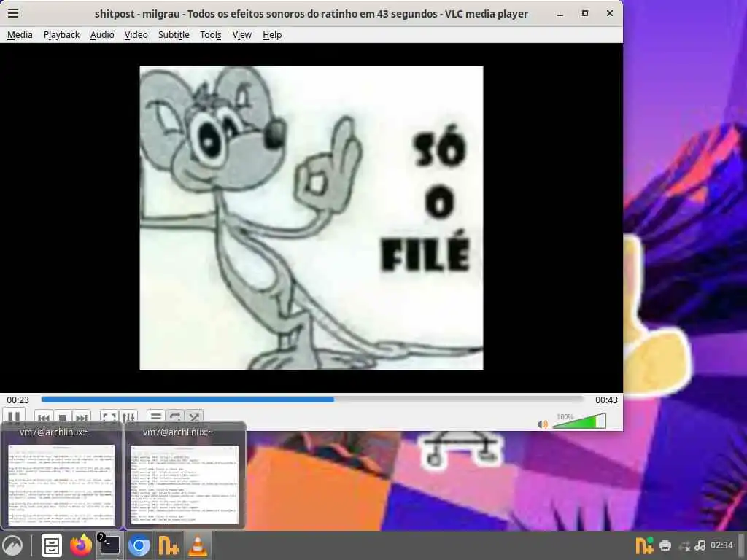747x560 pixels.
Task: Minimize the VLC window
Action: 560,14
